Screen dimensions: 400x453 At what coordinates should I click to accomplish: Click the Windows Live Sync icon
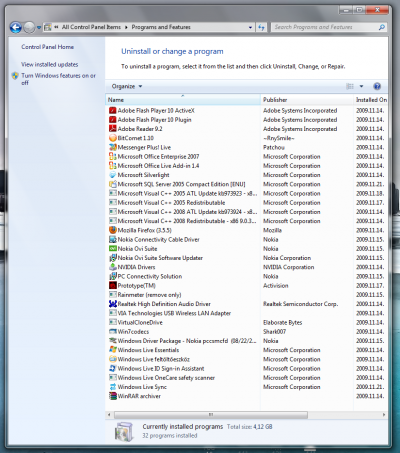point(113,387)
